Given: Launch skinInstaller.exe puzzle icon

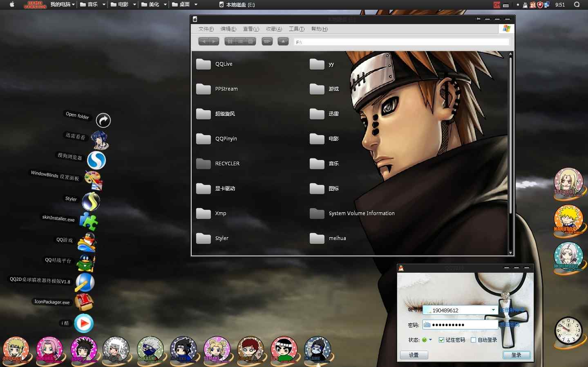Looking at the screenshot, I should pos(89,222).
